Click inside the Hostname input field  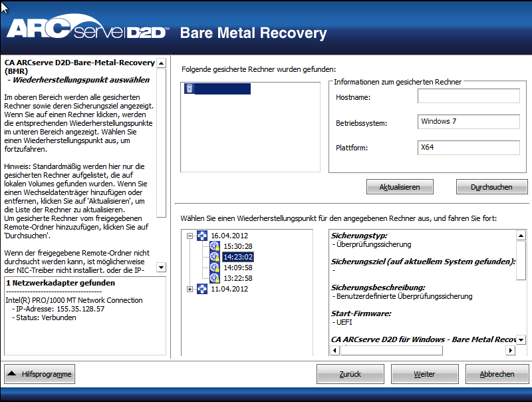(468, 96)
